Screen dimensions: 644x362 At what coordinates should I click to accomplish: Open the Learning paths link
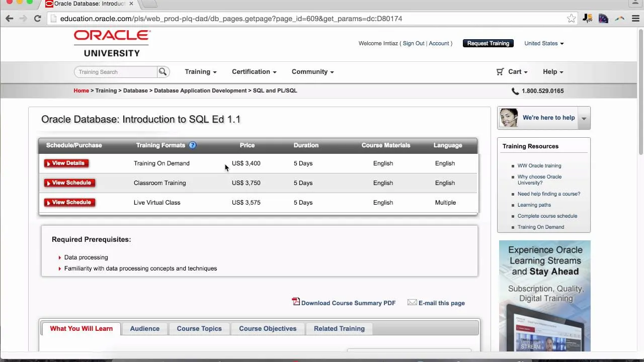[534, 205]
